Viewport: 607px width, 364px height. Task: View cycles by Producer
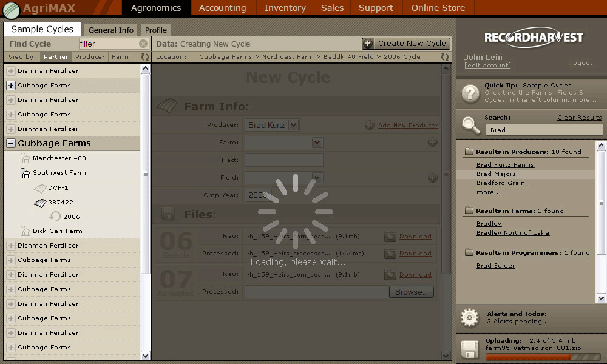coord(90,57)
